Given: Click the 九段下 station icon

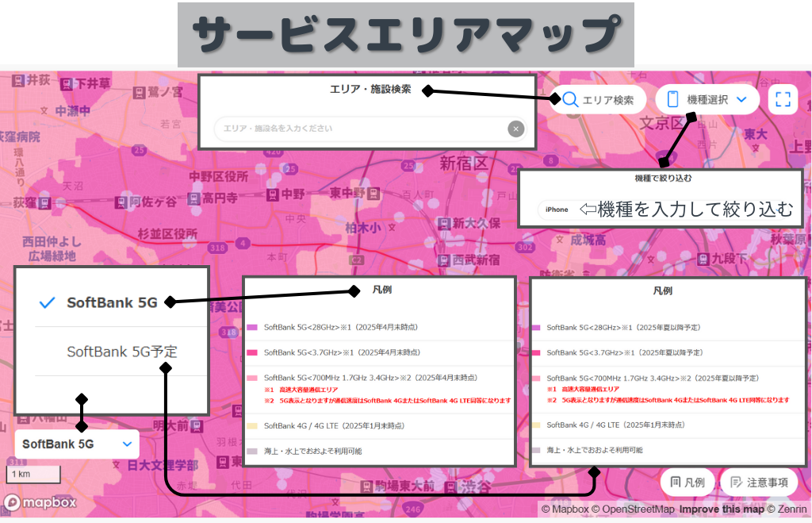Looking at the screenshot, I should pos(703,259).
